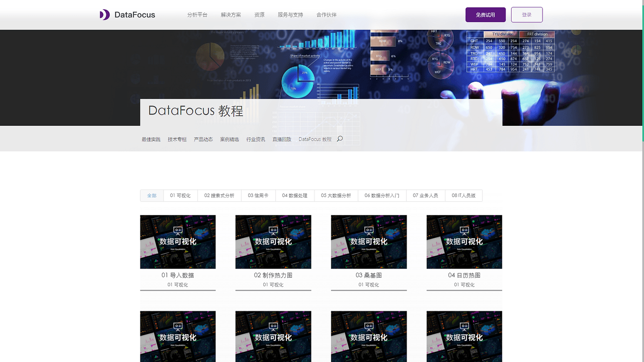Go to 产品动态 section
644x362 pixels.
(203, 139)
